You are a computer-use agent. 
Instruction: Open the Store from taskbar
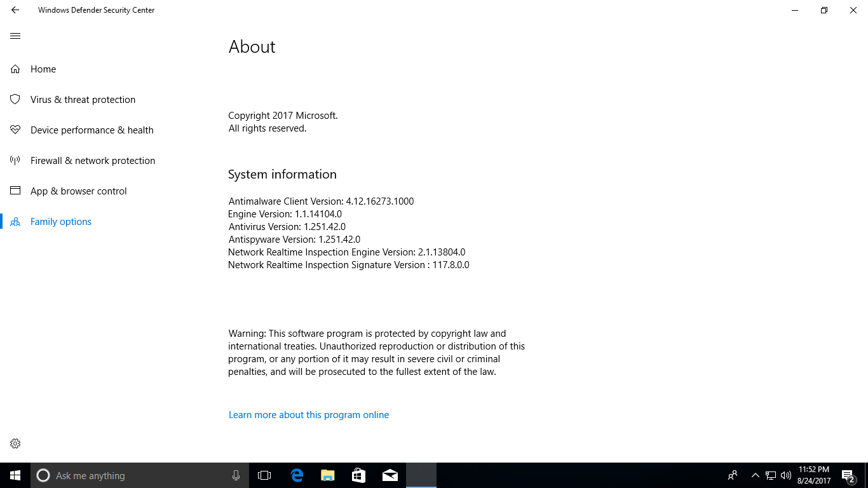[358, 475]
